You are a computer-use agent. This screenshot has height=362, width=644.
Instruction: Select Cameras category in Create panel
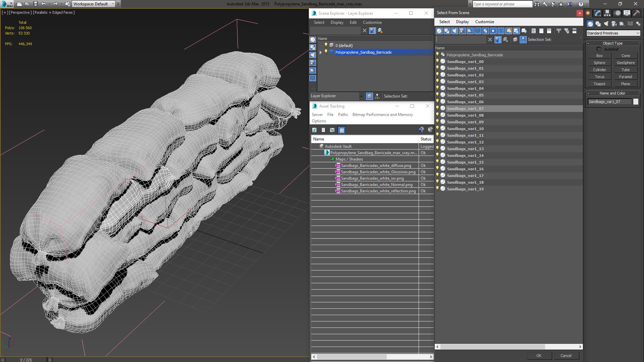614,24
